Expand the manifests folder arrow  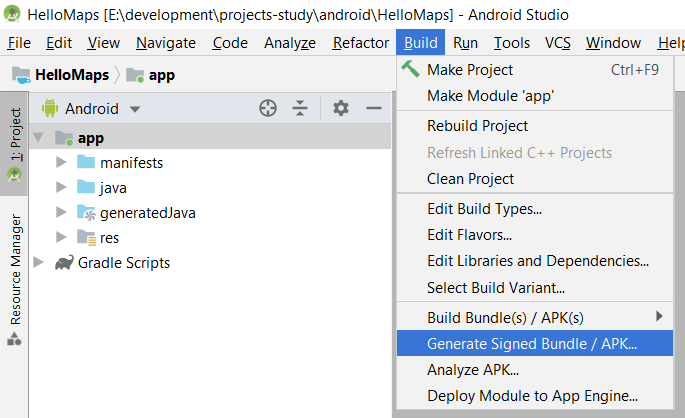[61, 162]
